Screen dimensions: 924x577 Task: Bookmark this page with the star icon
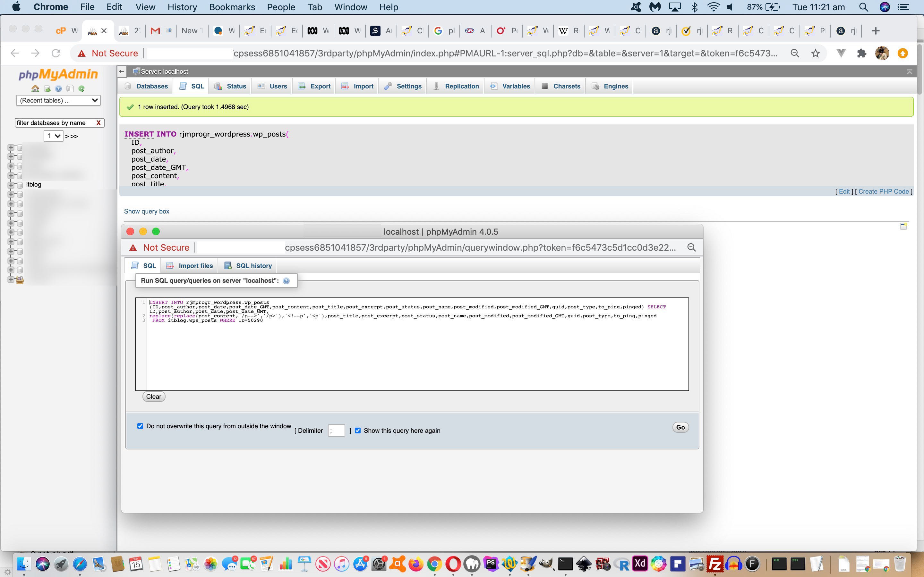pos(815,54)
